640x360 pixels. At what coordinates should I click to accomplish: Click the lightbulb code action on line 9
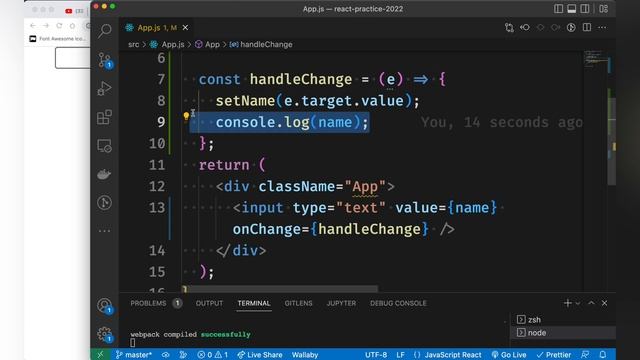point(186,116)
